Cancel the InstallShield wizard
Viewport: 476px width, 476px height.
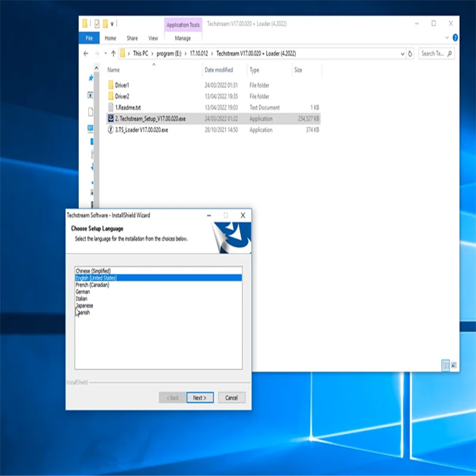231,397
